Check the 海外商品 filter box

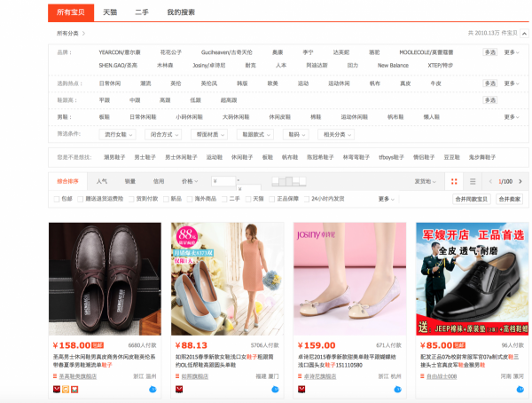coord(190,199)
